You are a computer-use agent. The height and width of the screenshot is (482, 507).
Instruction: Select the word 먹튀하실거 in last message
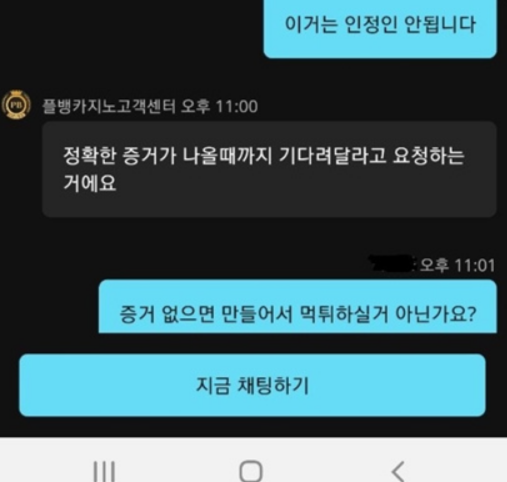click(x=344, y=314)
